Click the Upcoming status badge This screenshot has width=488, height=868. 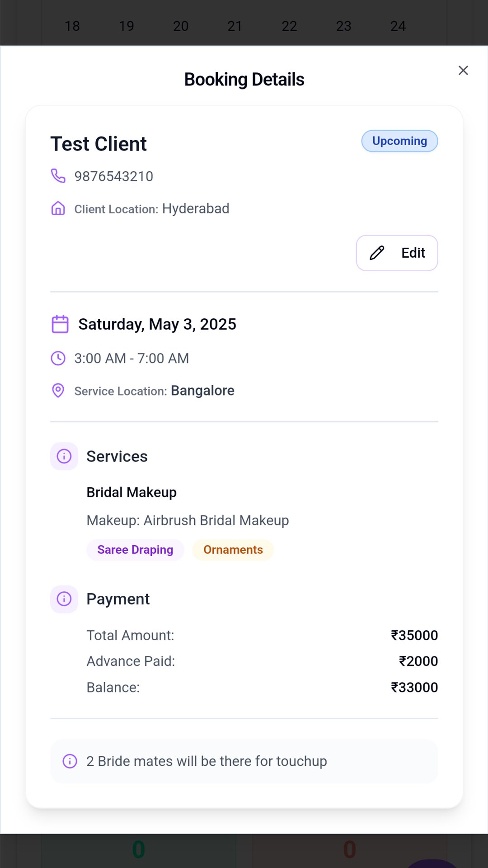(399, 141)
